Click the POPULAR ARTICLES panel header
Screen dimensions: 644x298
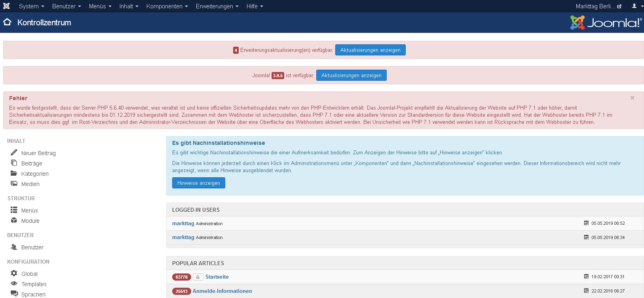(198, 263)
